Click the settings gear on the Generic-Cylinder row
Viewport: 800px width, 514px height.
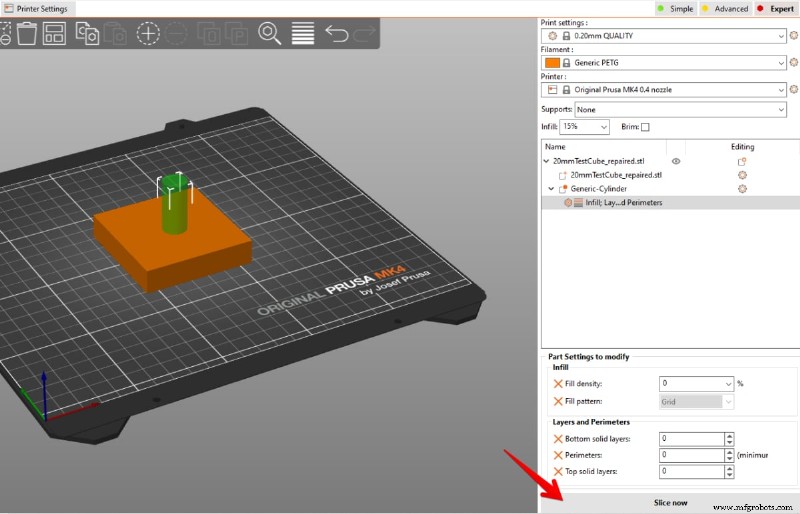pyautogui.click(x=742, y=189)
